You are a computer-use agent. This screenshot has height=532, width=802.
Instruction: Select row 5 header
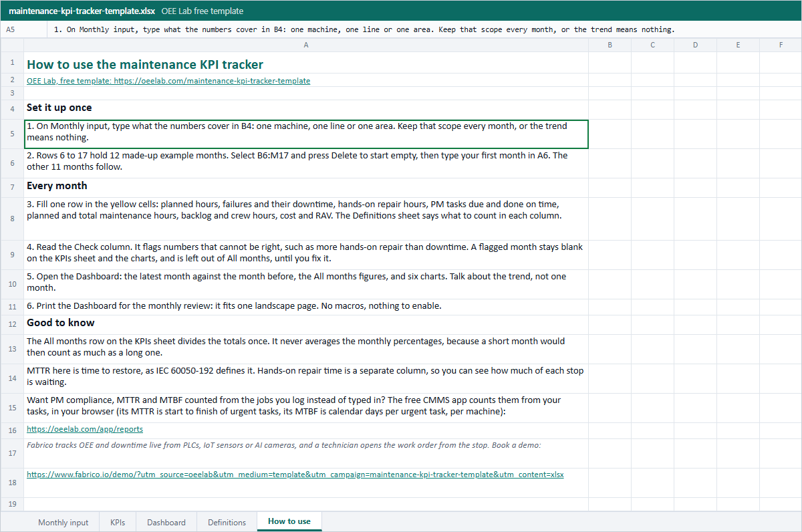coord(12,134)
